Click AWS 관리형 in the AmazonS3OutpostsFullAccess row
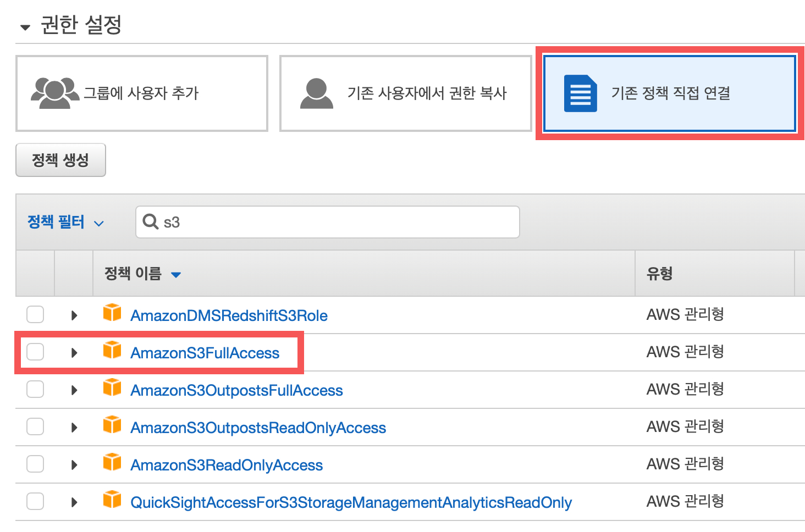This screenshot has height=532, width=805. (685, 389)
